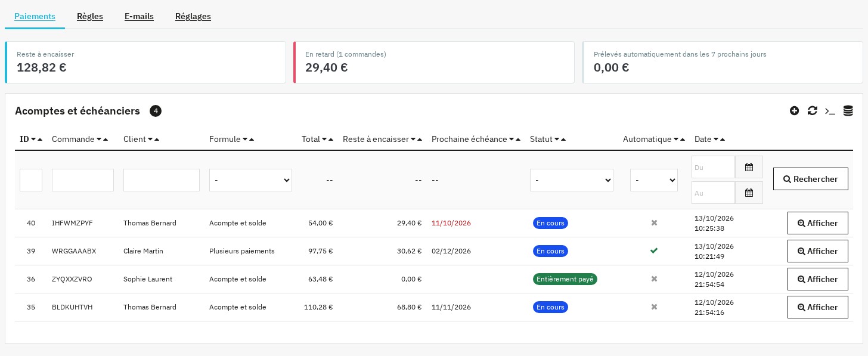Open the Réglages tab

click(193, 16)
